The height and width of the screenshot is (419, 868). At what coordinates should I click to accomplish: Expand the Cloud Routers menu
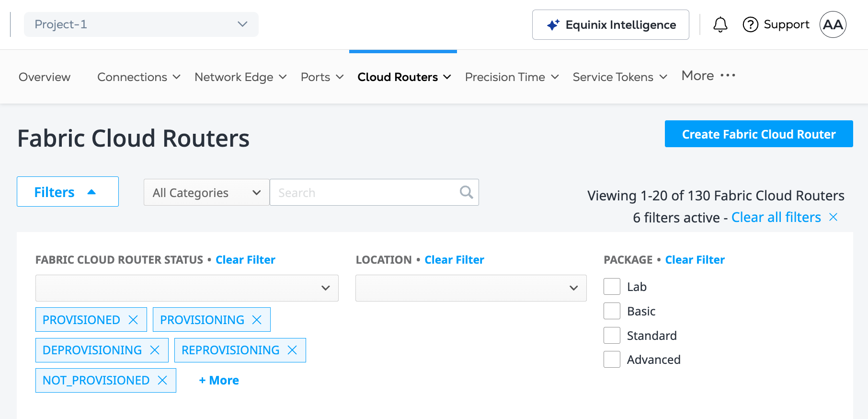pos(404,77)
